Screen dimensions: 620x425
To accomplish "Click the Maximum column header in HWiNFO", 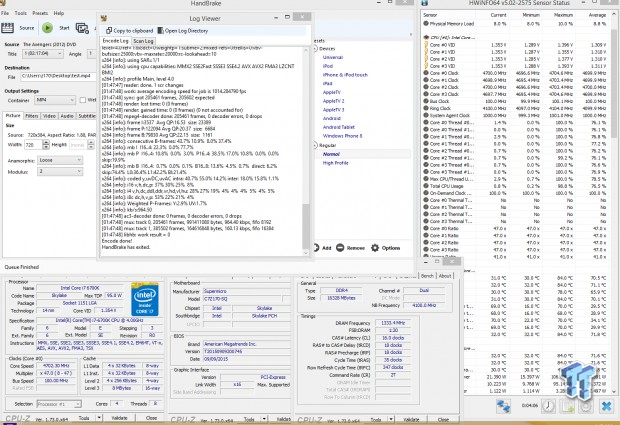I will 563,15.
